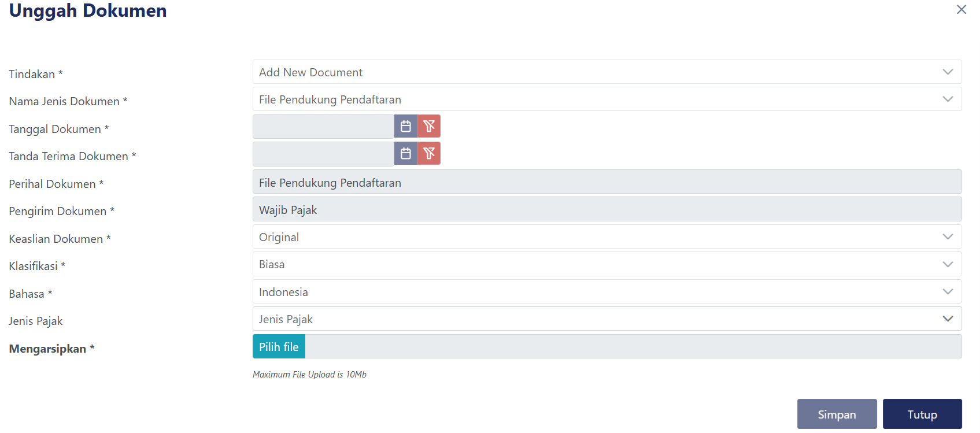980x433 pixels.
Task: Click the Tindakan dropdown chevron arrow
Action: click(948, 72)
